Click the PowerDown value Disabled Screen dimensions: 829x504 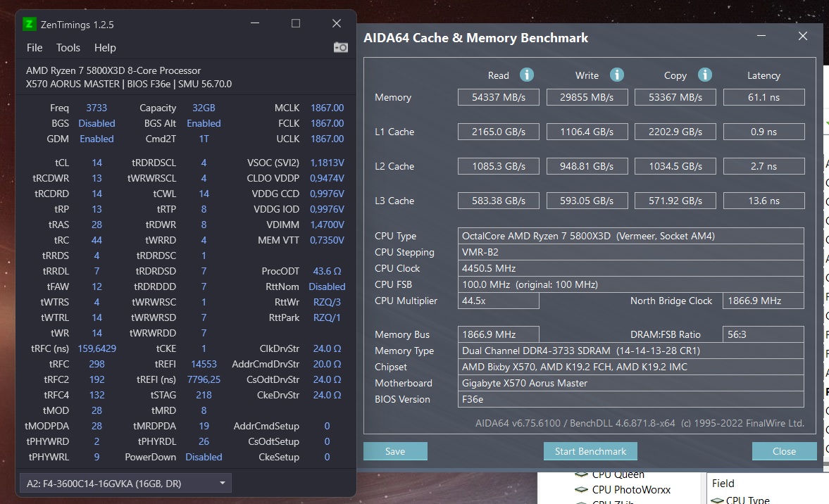click(204, 457)
